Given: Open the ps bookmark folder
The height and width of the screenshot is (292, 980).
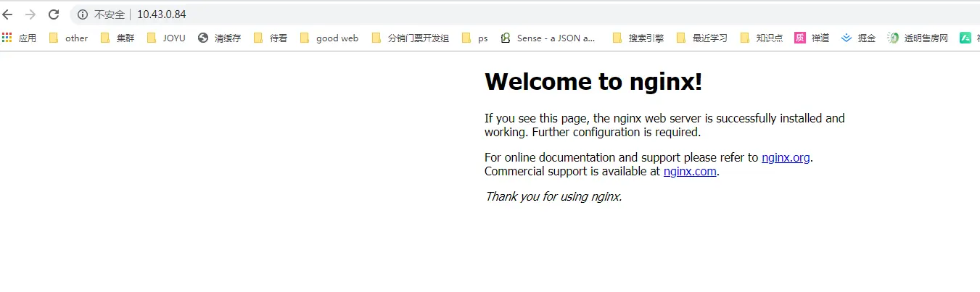Looking at the screenshot, I should [x=475, y=38].
